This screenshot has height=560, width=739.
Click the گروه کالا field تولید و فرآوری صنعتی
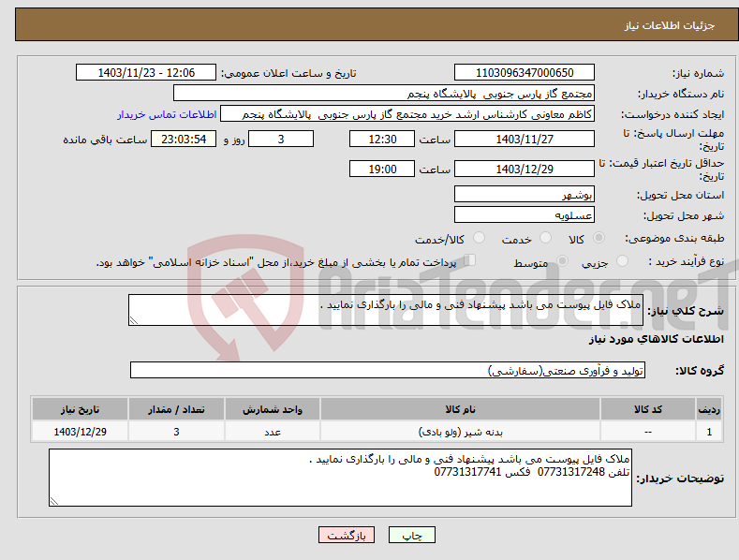click(388, 371)
